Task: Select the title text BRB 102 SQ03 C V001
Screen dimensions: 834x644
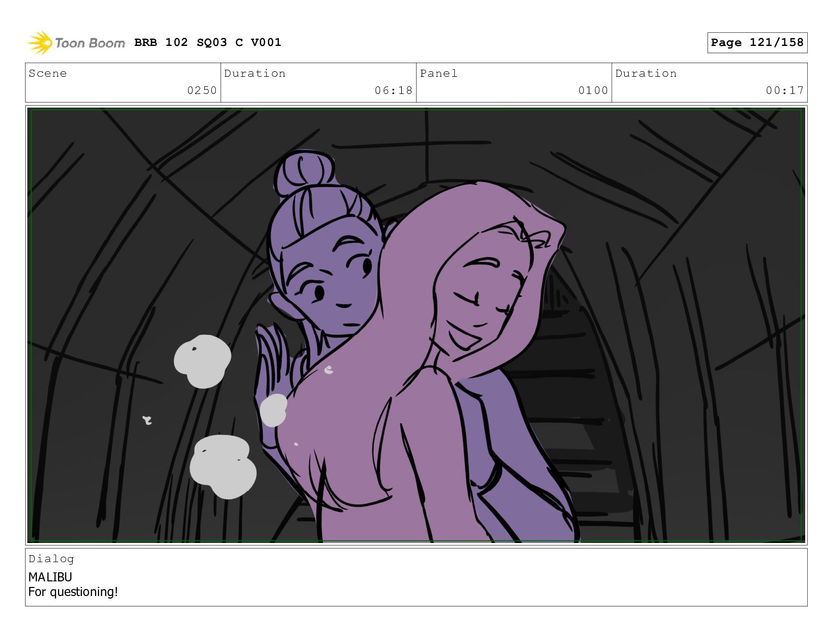Action: pos(208,42)
